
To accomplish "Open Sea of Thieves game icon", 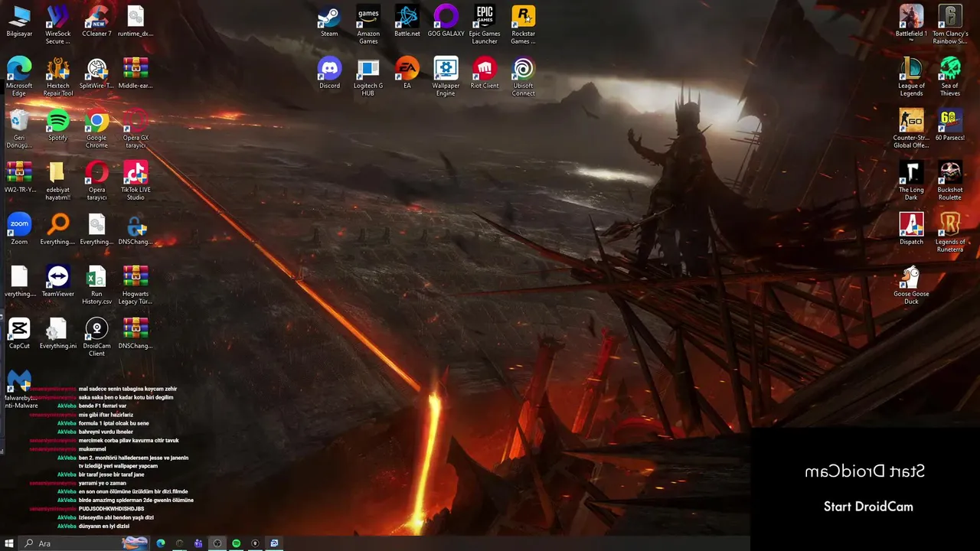I will point(950,77).
